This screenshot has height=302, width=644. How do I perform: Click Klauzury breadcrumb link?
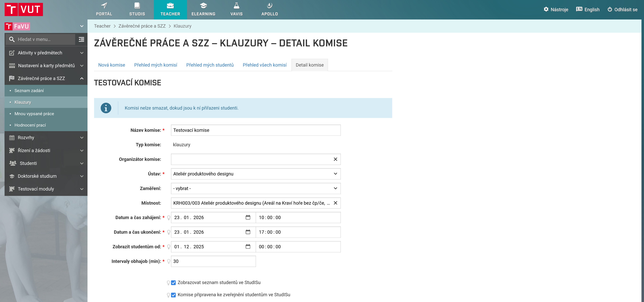[183, 26]
